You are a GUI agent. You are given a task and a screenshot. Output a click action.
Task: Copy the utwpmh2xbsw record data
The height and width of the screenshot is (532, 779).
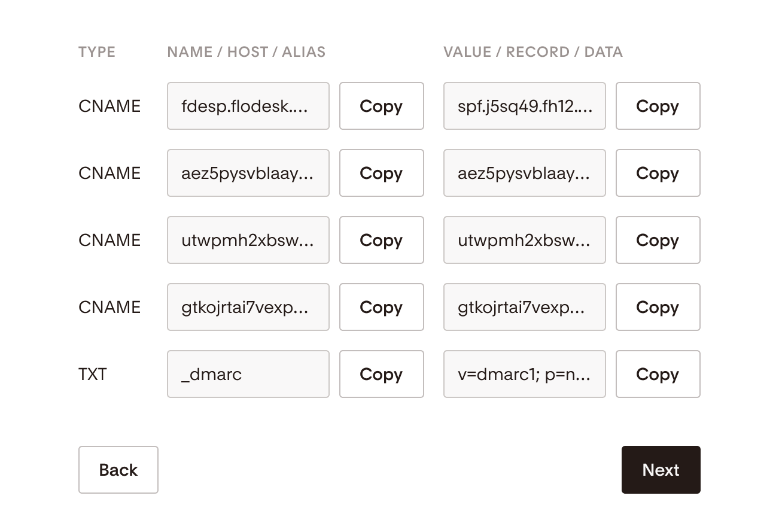click(x=658, y=240)
